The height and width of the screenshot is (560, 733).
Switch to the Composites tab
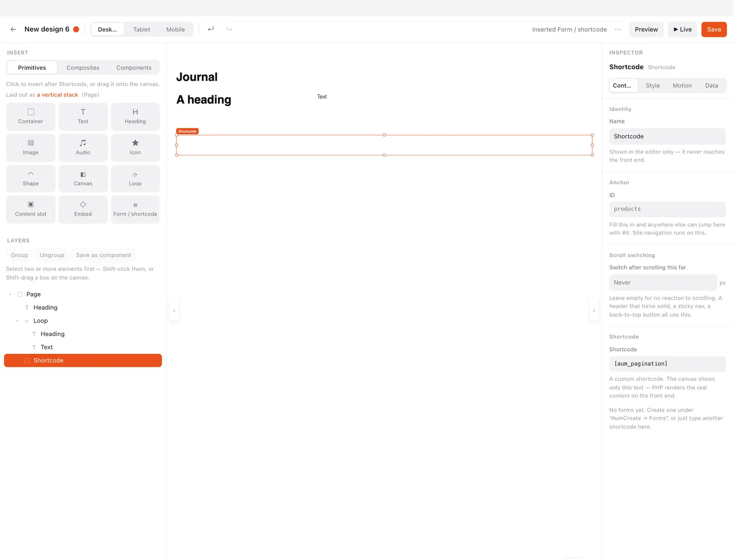(x=83, y=67)
